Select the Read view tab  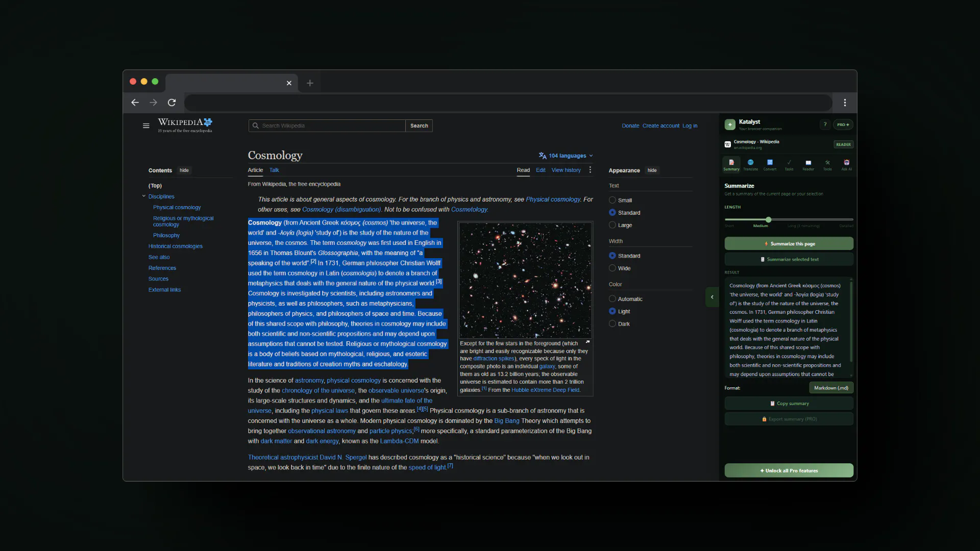[x=523, y=170]
